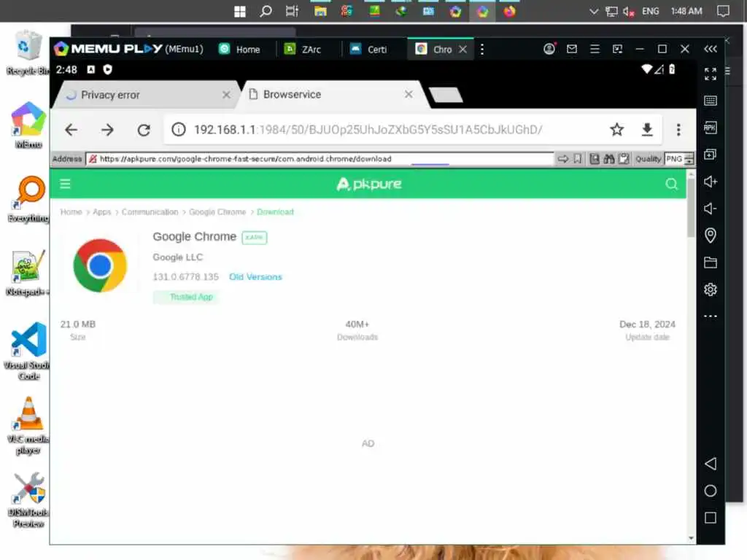The width and height of the screenshot is (747, 560).
Task: Switch to the MEmu Home tab
Action: 239,49
